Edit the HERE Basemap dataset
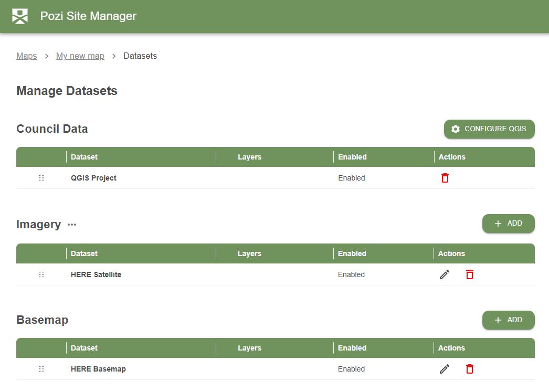This screenshot has width=549, height=392. tap(444, 368)
